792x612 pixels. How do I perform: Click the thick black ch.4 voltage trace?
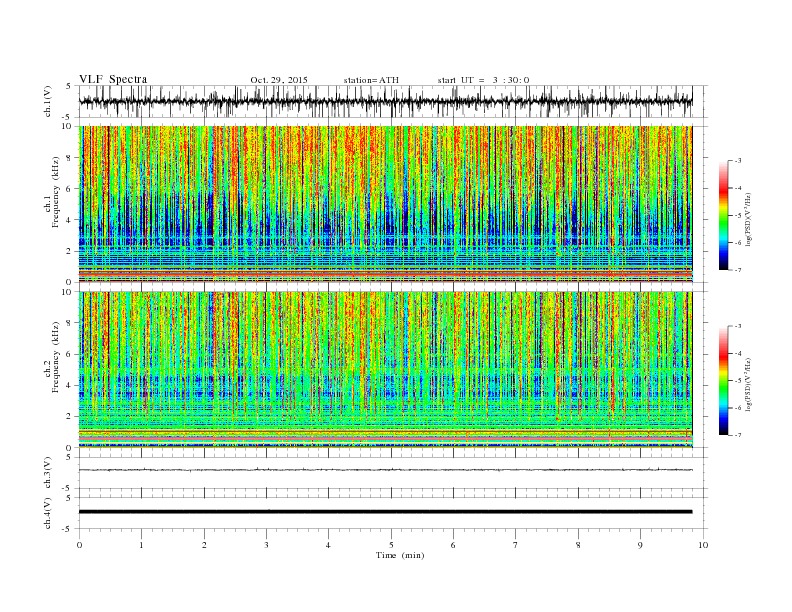386,512
